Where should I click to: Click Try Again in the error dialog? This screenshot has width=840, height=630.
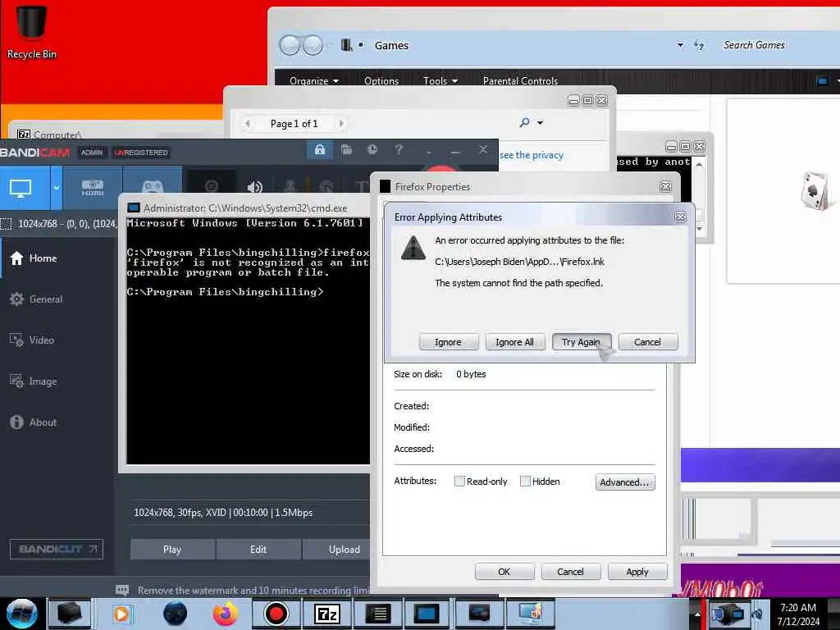[582, 342]
